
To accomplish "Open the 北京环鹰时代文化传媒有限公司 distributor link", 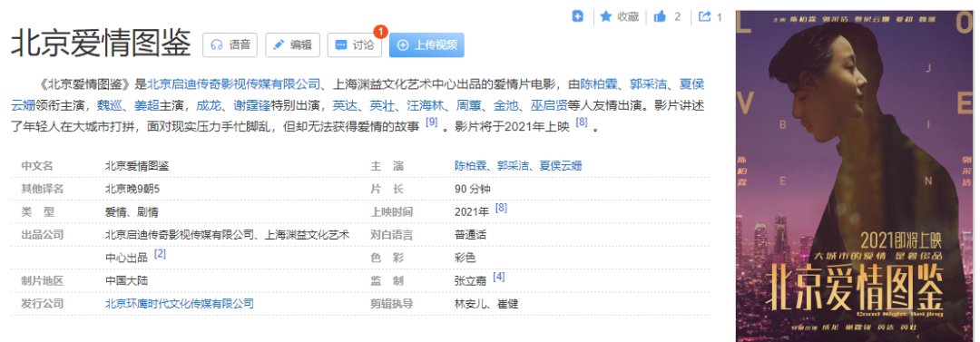I will [180, 304].
